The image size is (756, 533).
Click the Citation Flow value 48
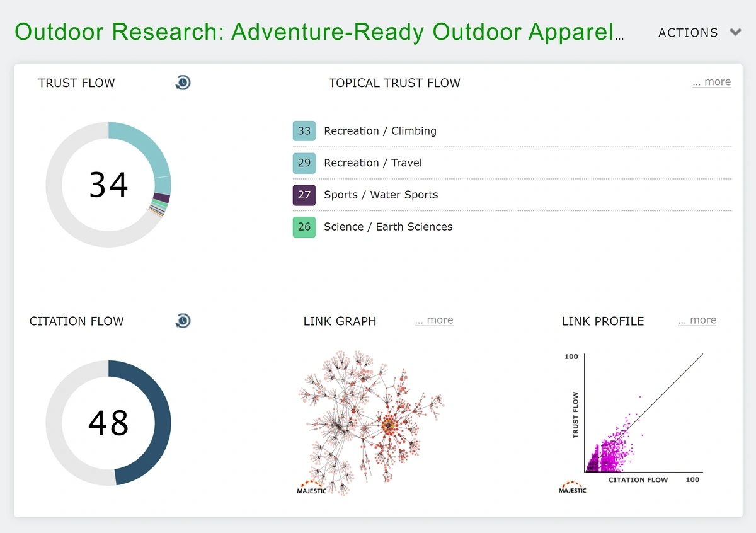point(108,423)
